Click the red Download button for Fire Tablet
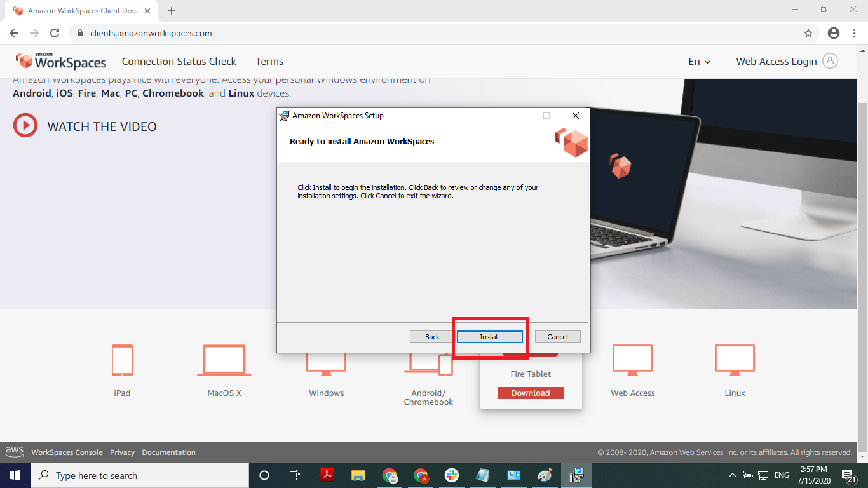The image size is (868, 488). pos(531,393)
